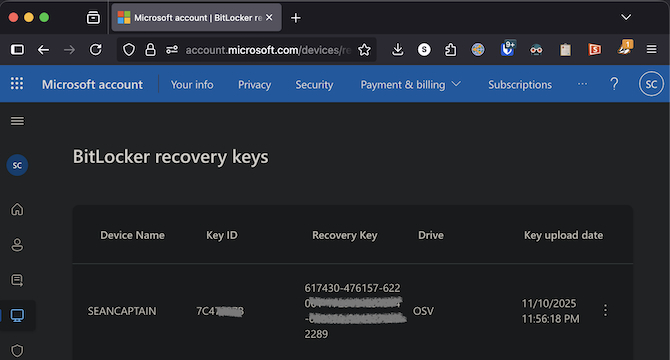This screenshot has height=360, width=670.
Task: Go to the Security tab
Action: (314, 85)
